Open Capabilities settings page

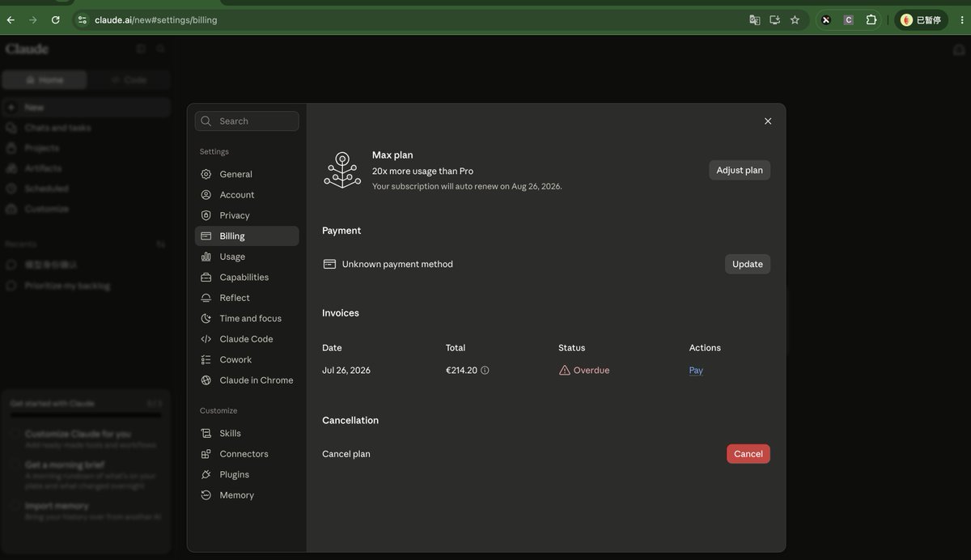[247, 278]
